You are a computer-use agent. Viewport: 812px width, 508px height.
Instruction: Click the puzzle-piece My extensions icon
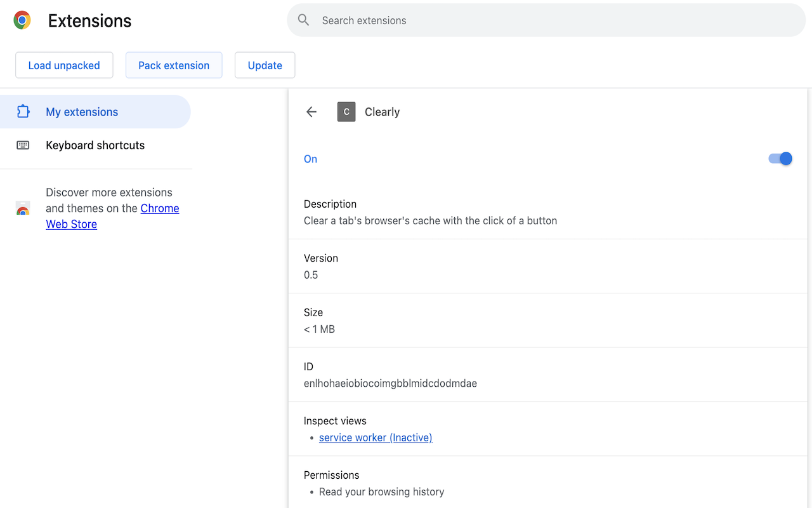[x=23, y=111]
